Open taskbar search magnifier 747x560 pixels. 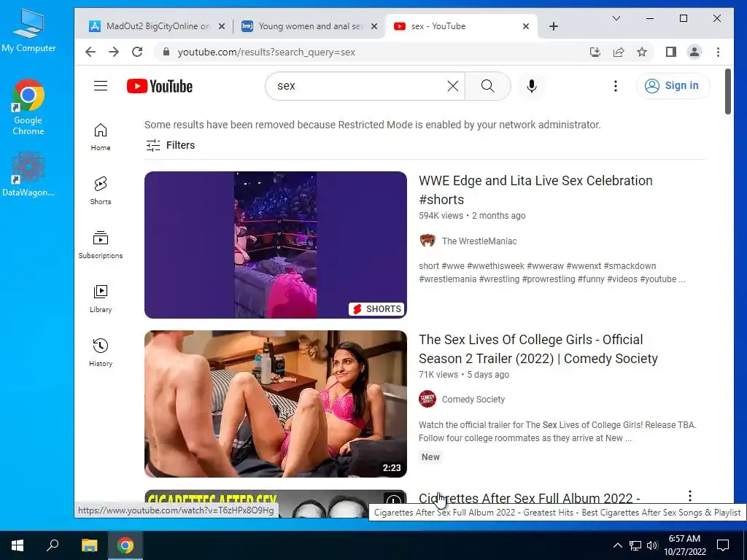[x=53, y=545]
